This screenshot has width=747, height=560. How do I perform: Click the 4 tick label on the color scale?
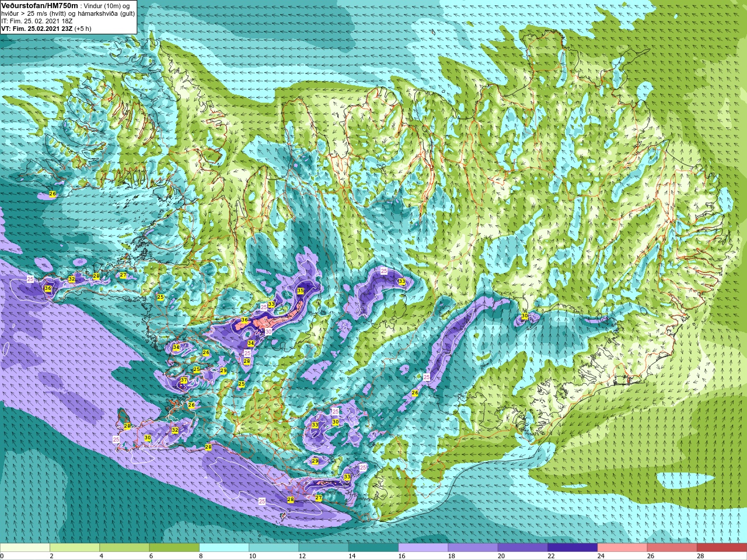point(101,556)
